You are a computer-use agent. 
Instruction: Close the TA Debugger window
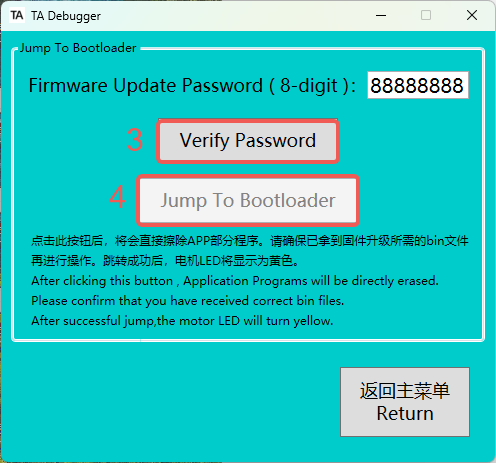472,15
